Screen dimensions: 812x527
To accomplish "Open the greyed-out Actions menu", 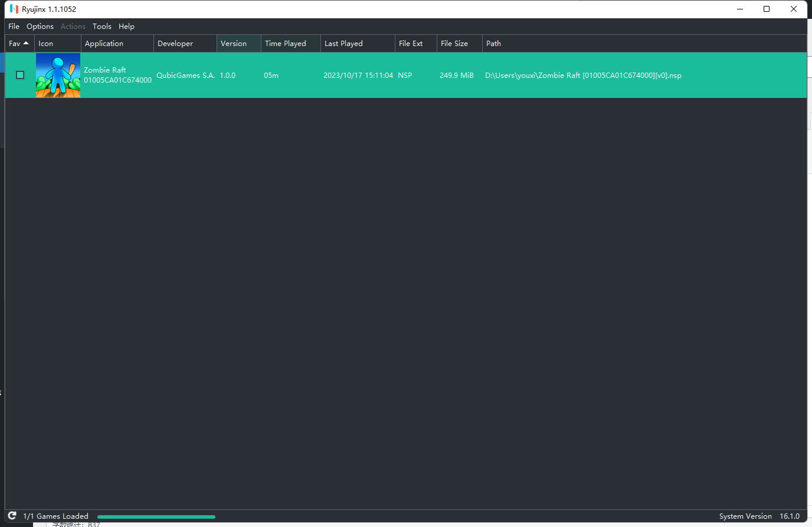I will click(x=73, y=27).
